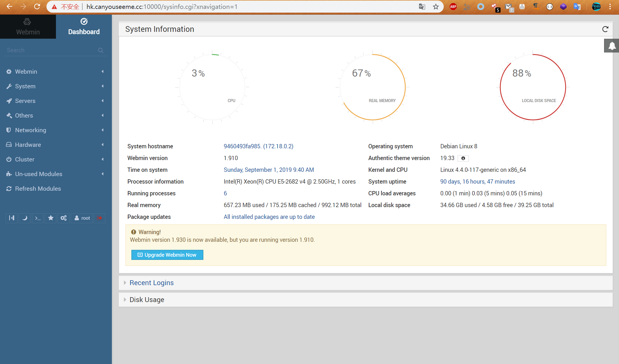The image size is (619, 364).
Task: Open notifications bell icon
Action: point(612,46)
